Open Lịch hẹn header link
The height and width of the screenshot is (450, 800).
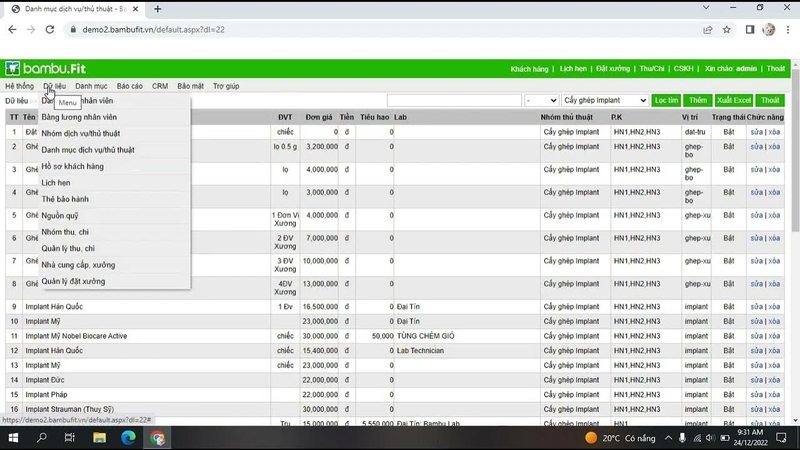coord(573,68)
